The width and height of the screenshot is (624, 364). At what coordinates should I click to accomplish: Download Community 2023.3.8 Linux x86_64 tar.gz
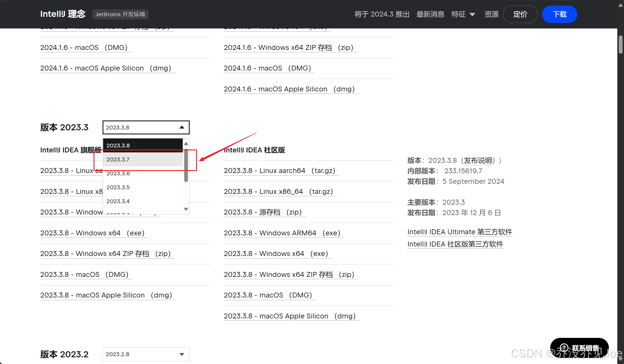coord(280,192)
